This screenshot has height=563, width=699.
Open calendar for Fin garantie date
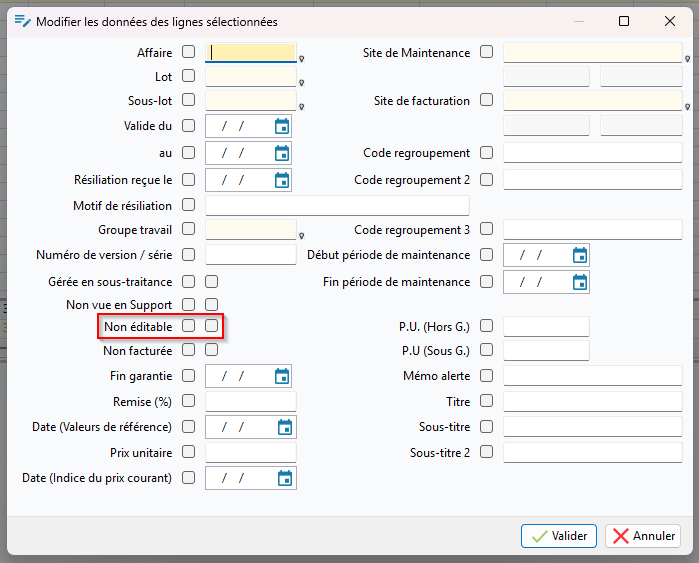click(x=282, y=377)
